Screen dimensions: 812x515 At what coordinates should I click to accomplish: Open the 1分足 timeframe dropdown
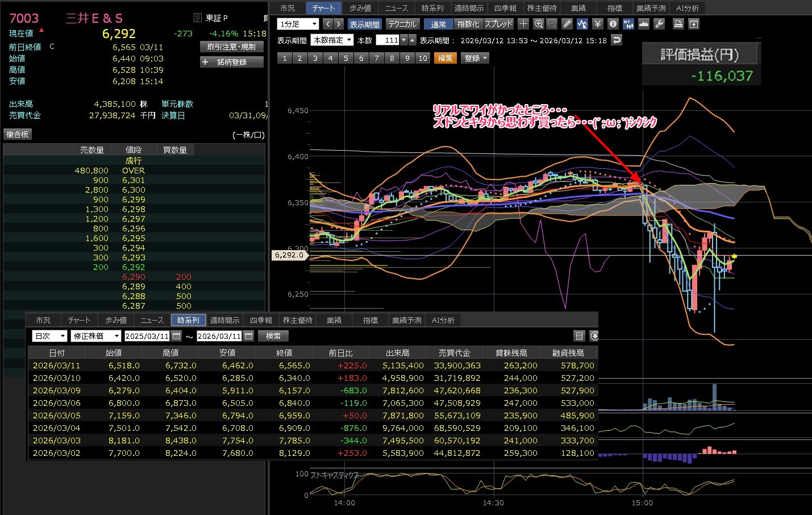point(298,24)
